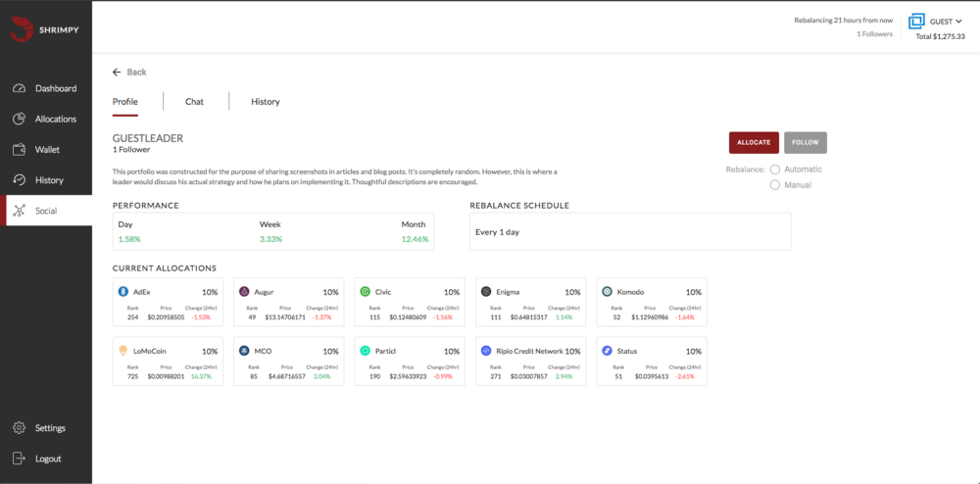
Task: Click Logout in the sidebar
Action: pos(46,459)
